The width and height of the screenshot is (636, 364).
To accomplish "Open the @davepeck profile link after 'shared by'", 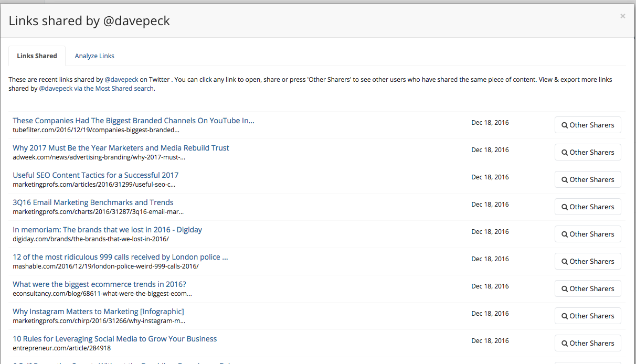I will (121, 80).
